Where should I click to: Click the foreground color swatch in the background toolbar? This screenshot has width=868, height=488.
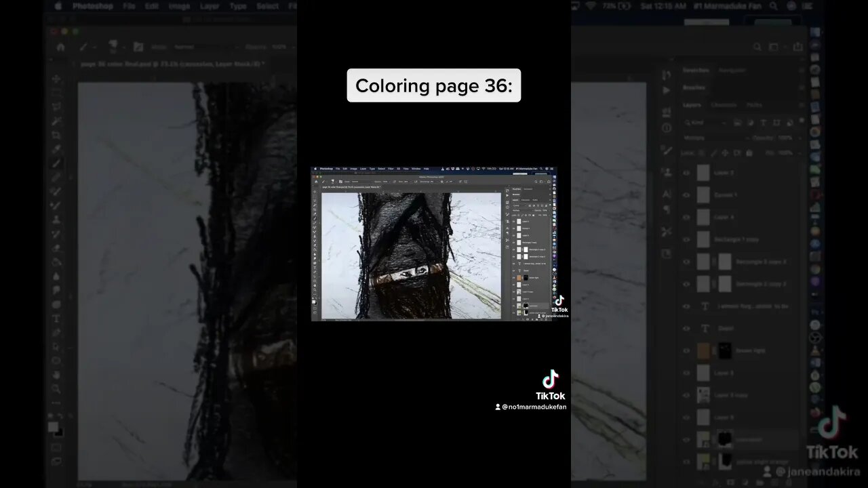point(54,427)
